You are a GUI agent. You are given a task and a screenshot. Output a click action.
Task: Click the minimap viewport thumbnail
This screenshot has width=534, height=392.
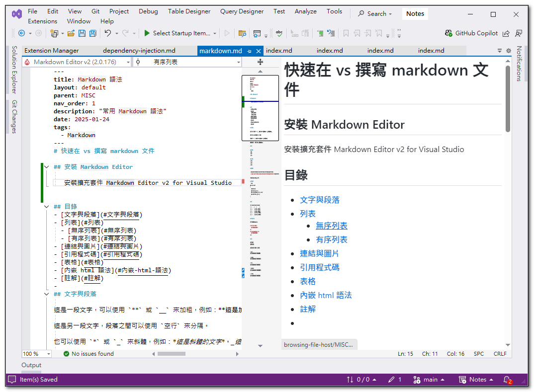pos(260,108)
